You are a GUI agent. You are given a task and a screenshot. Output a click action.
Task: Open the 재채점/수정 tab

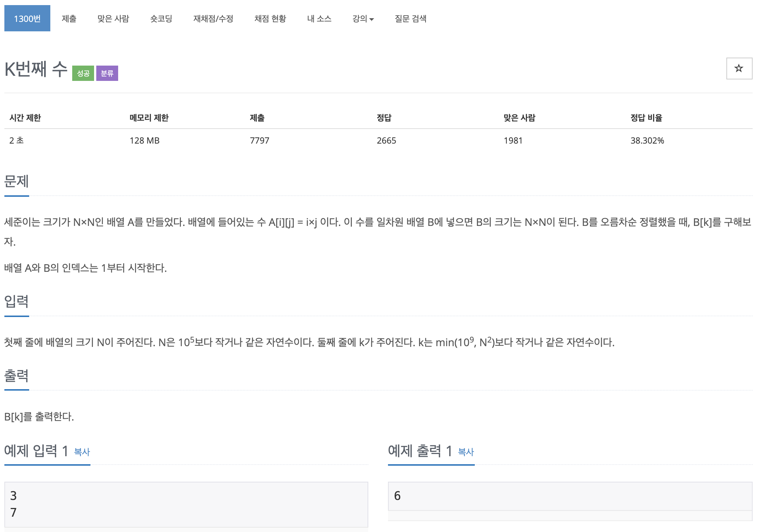(x=213, y=19)
